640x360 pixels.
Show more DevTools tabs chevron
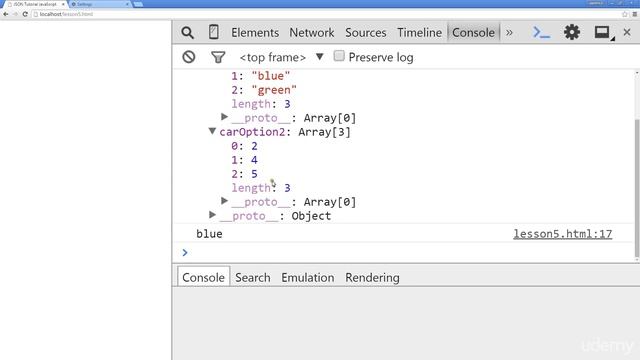509,33
